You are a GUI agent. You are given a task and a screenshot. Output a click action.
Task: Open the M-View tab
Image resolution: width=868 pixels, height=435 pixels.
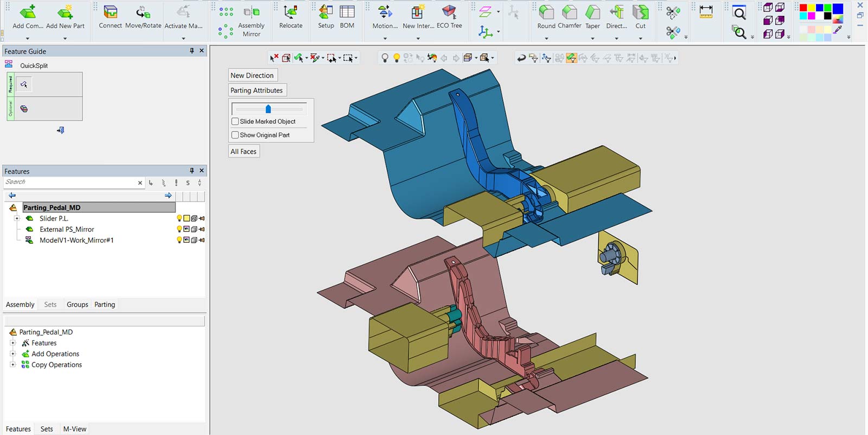75,429
